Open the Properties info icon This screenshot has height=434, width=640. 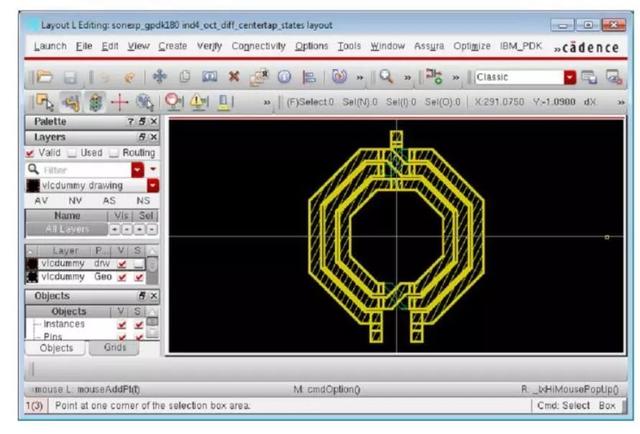coord(284,76)
